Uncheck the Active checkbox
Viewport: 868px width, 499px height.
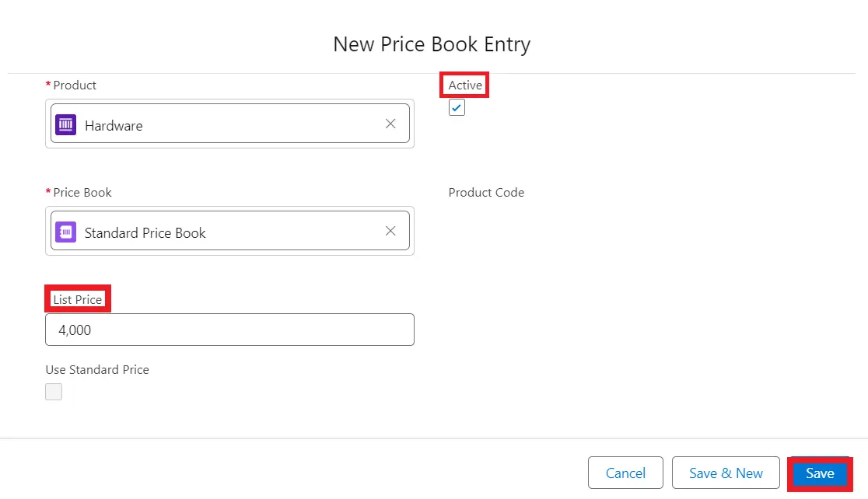tap(457, 108)
